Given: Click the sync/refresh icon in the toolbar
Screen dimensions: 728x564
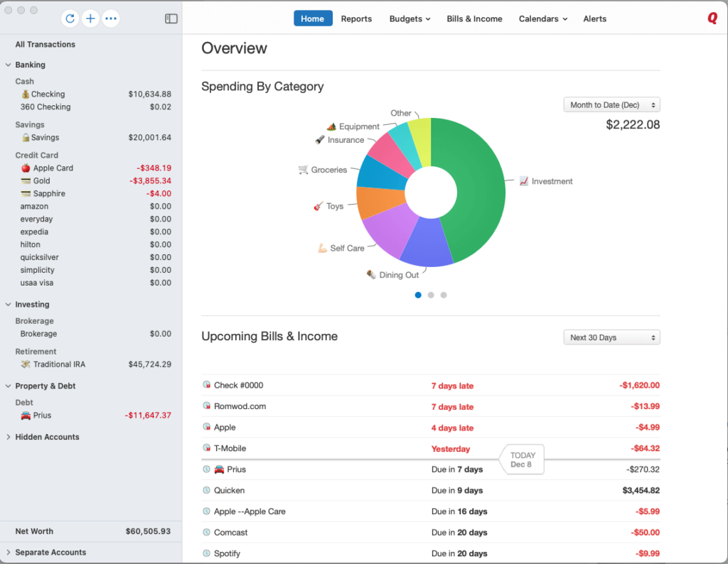Looking at the screenshot, I should 70,18.
